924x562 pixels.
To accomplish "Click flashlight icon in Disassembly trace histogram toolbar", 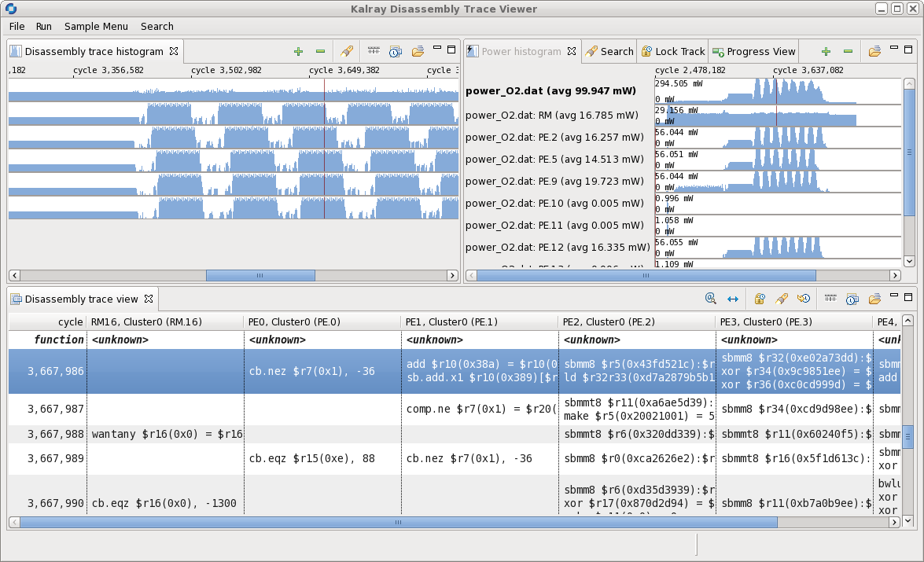I will [345, 52].
